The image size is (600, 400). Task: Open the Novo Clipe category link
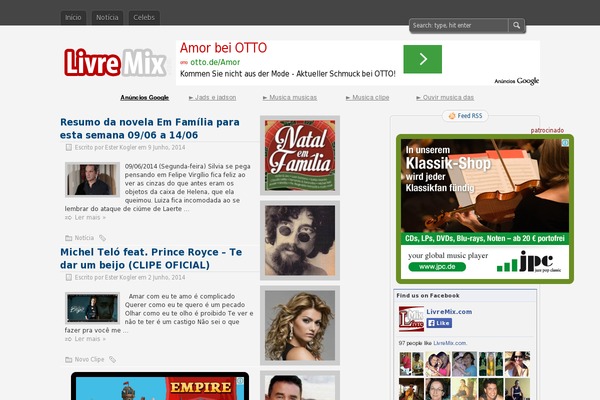(x=89, y=359)
